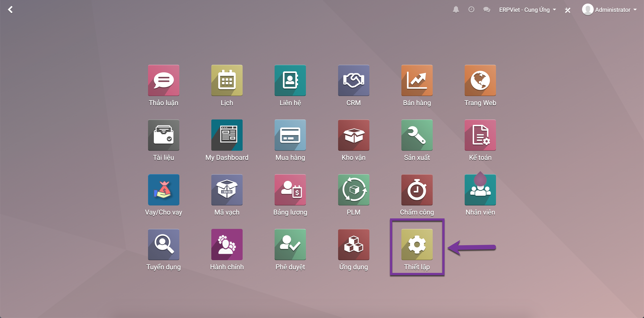Open the Bán hàng sales app
Screen dimensions: 644x318
point(417,80)
